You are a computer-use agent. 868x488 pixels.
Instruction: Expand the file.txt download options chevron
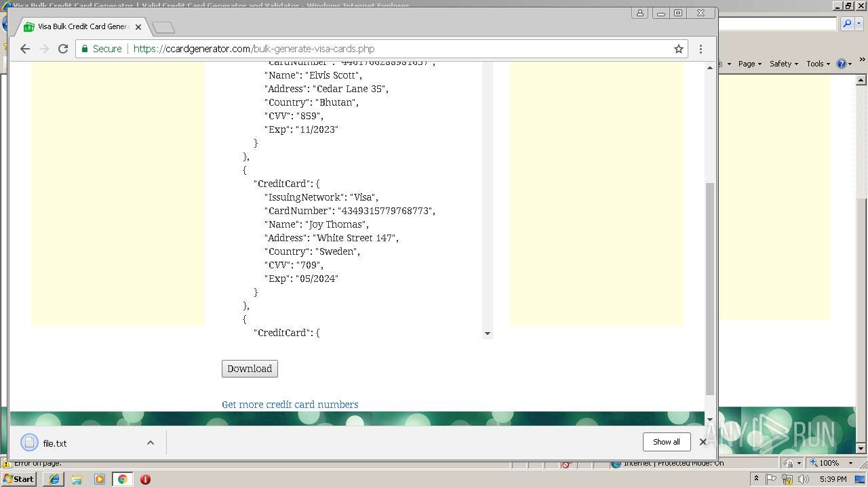151,443
